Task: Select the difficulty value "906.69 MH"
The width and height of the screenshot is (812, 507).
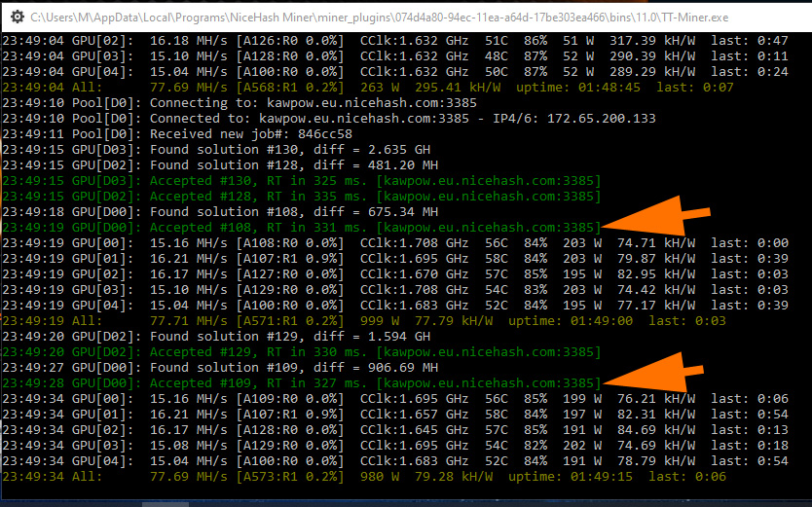Action: [x=403, y=367]
